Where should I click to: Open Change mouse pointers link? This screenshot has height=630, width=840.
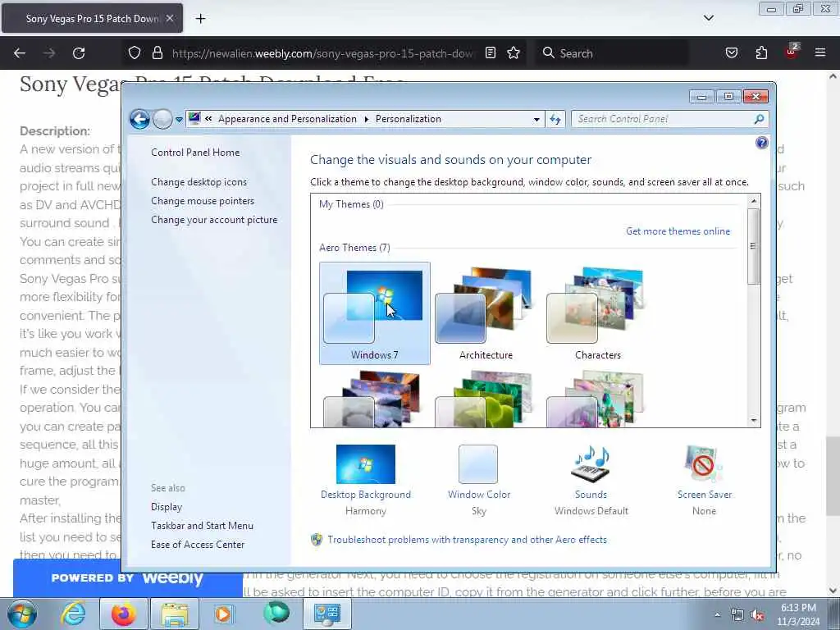203,201
